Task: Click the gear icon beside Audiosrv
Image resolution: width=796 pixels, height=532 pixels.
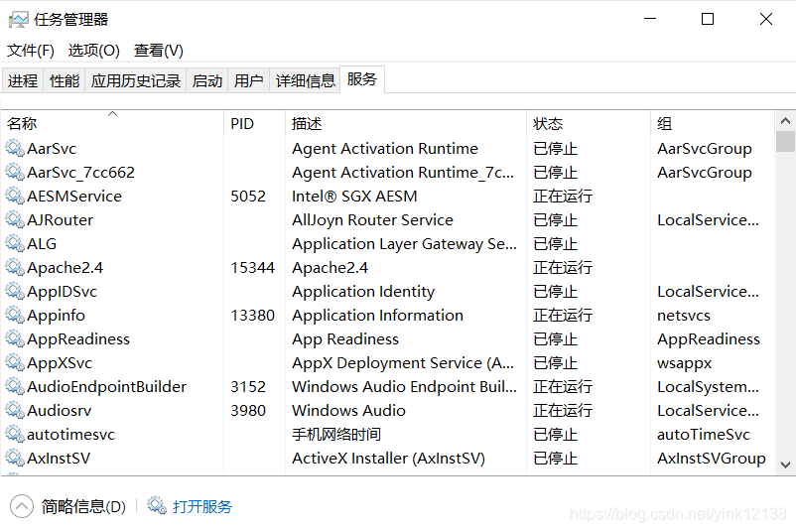Action: pos(15,411)
